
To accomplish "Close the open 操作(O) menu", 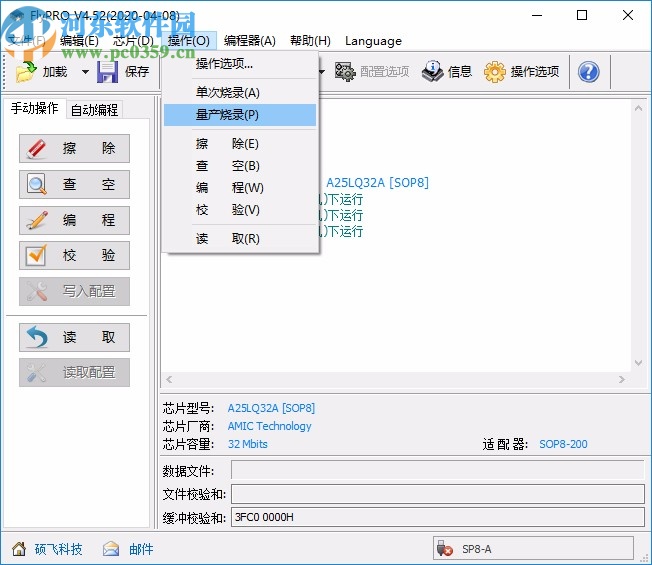I will tap(189, 41).
